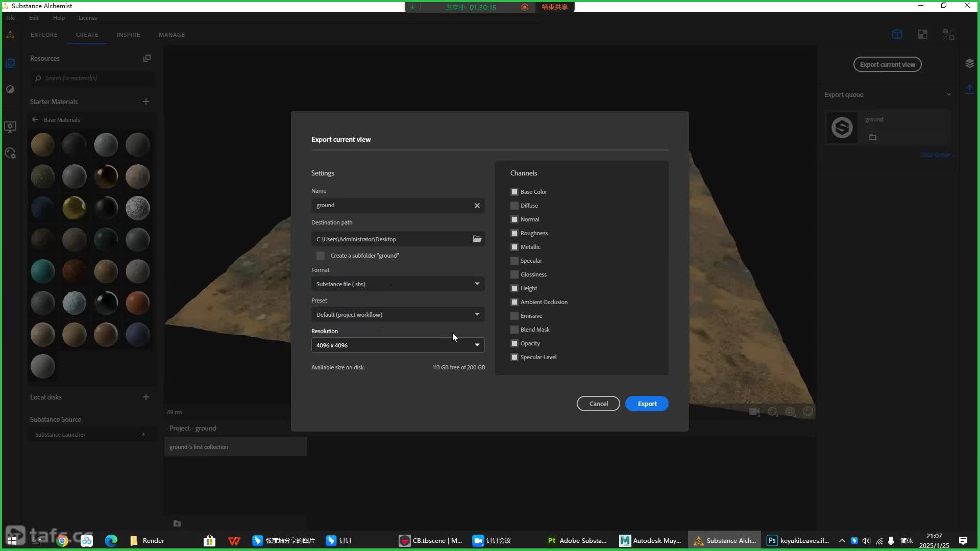
Task: Select the teal base material sphere
Action: pyautogui.click(x=43, y=271)
